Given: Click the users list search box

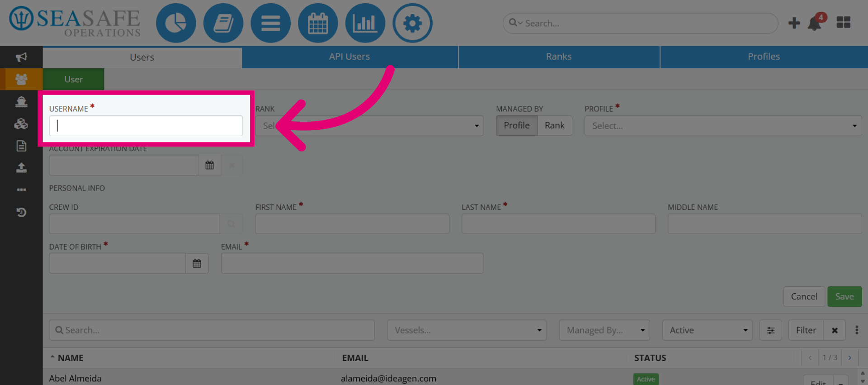Looking at the screenshot, I should (212, 330).
